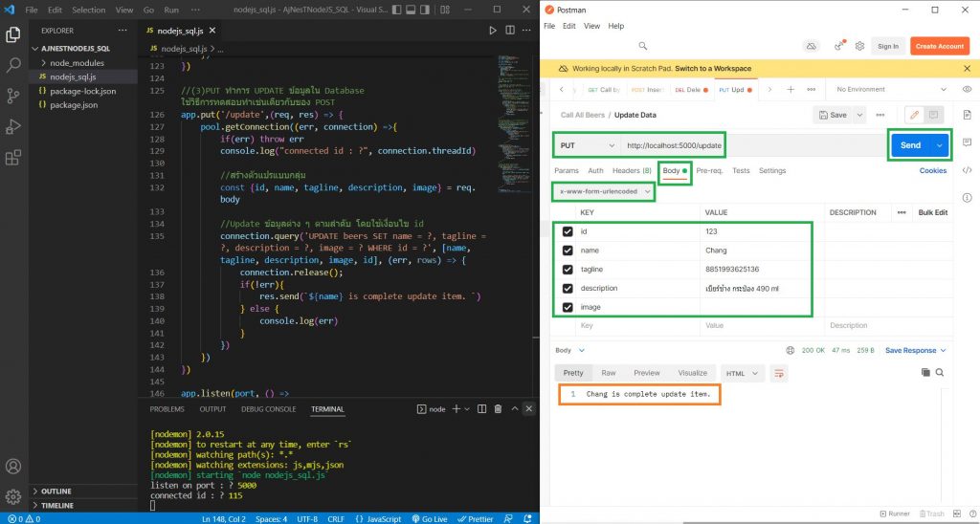Click the Sign In button

coord(888,46)
